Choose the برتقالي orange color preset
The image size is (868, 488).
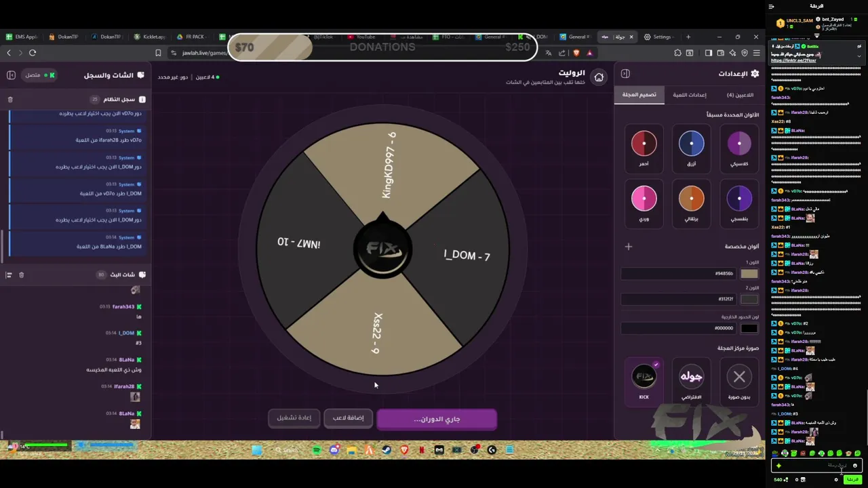(x=692, y=203)
